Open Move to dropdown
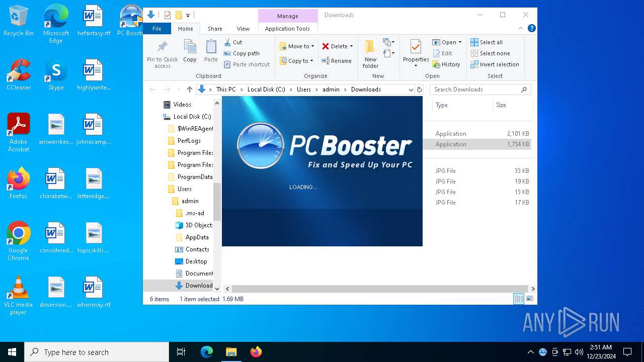Viewport: 644px width, 362px height. (297, 46)
